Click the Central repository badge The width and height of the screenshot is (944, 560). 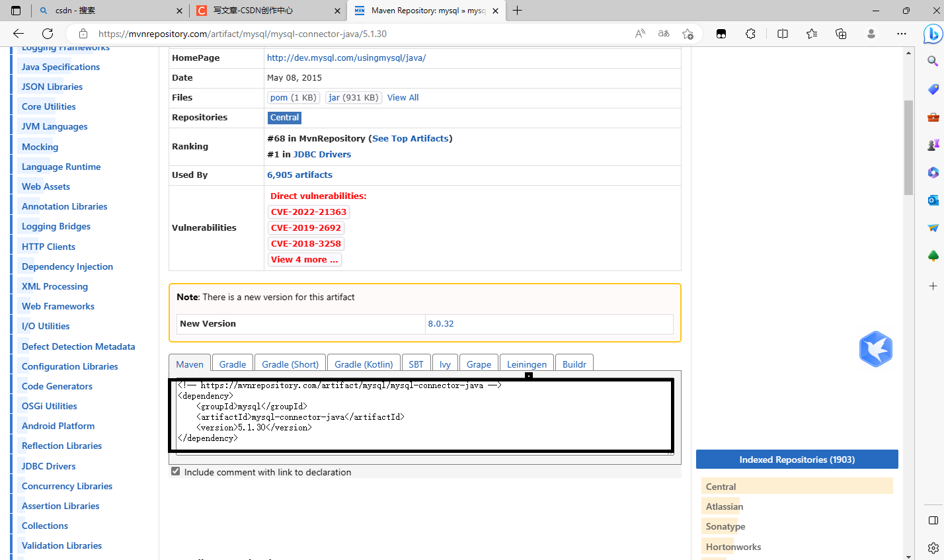point(285,117)
